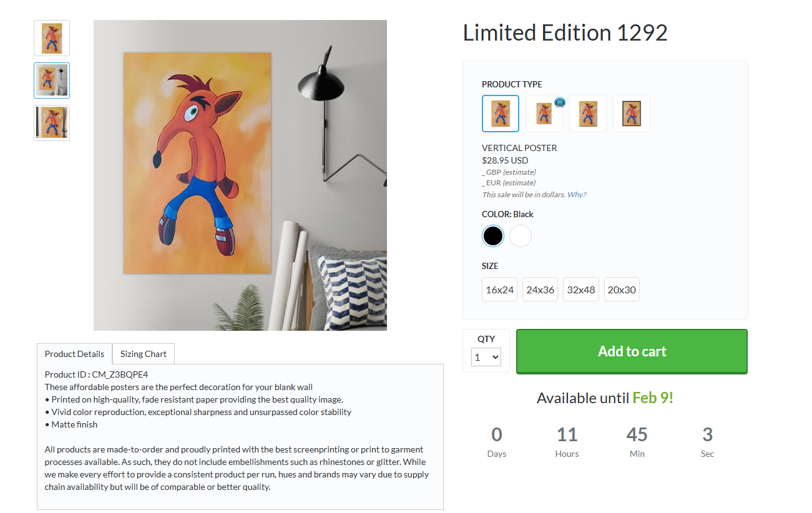Switch to the Sizing Chart tab
The image size is (812, 513).
[144, 354]
